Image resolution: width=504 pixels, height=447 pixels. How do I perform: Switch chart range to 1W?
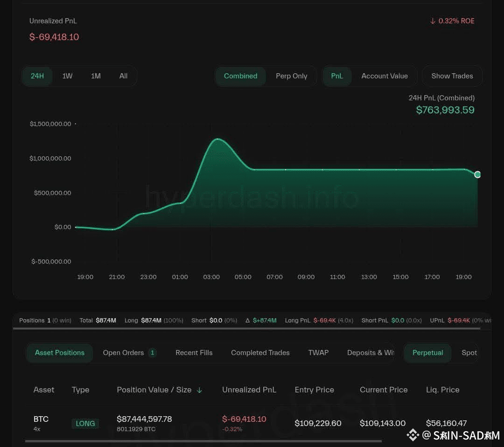click(67, 76)
